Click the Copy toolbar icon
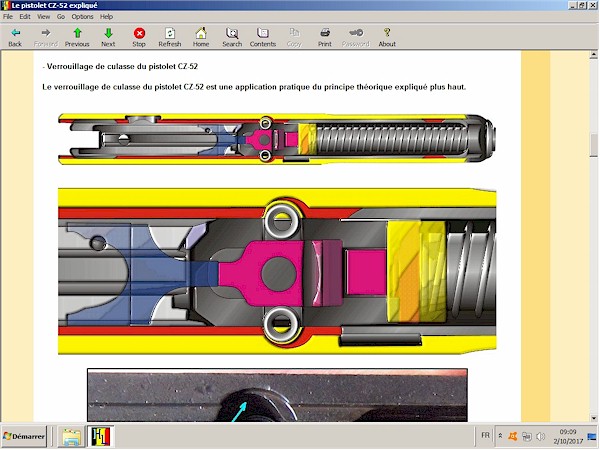This screenshot has height=450, width=600. click(294, 38)
